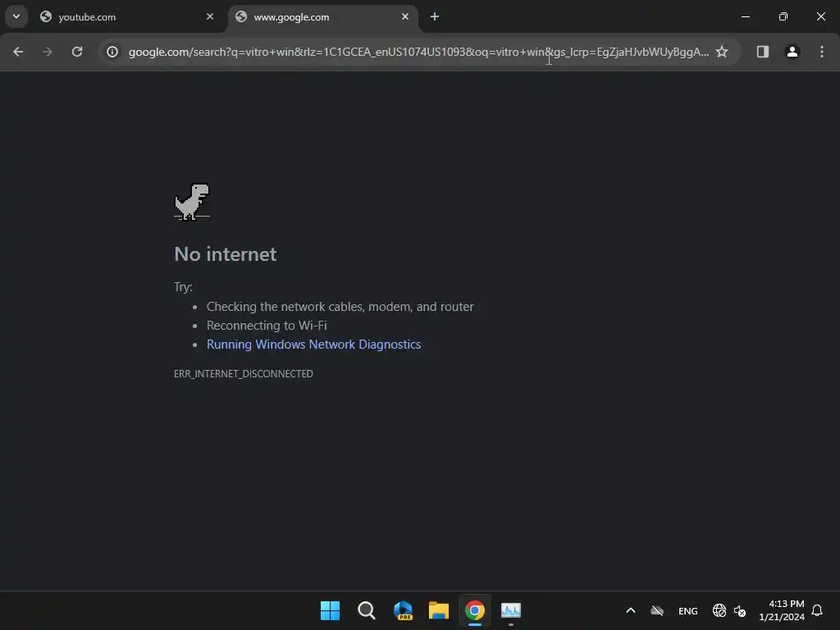This screenshot has width=840, height=630.
Task: Click the OneDrive cloud tray icon
Action: click(657, 610)
